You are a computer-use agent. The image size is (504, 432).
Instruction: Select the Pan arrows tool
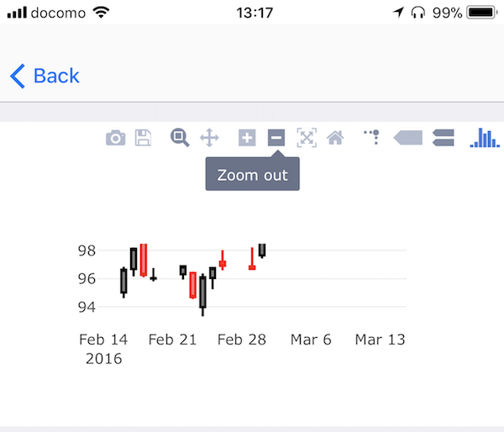point(209,138)
